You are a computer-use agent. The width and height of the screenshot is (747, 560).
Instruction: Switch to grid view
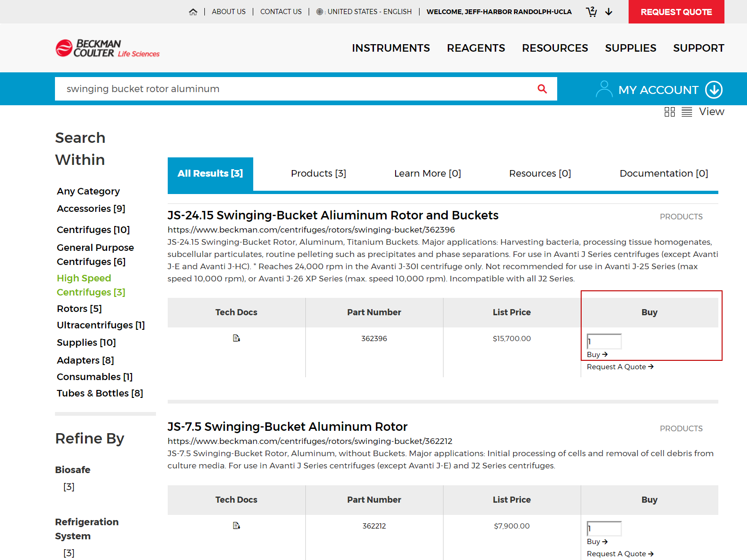click(669, 112)
